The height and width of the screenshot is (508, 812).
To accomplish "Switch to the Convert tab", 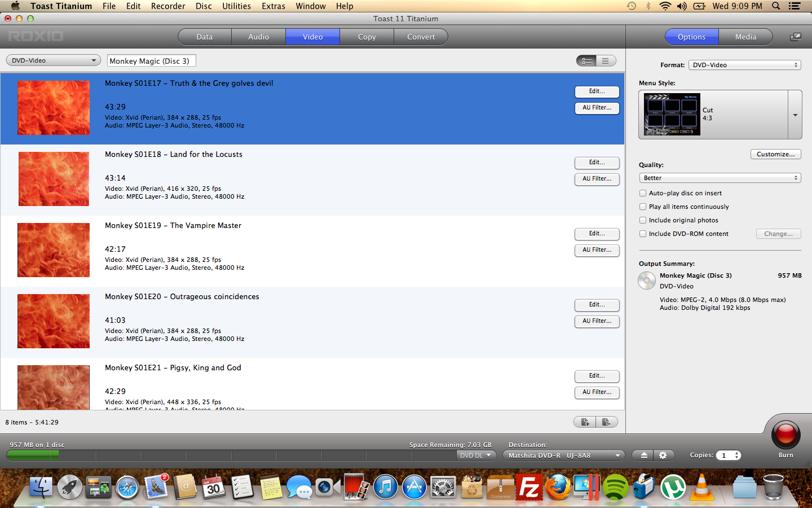I will [x=421, y=37].
